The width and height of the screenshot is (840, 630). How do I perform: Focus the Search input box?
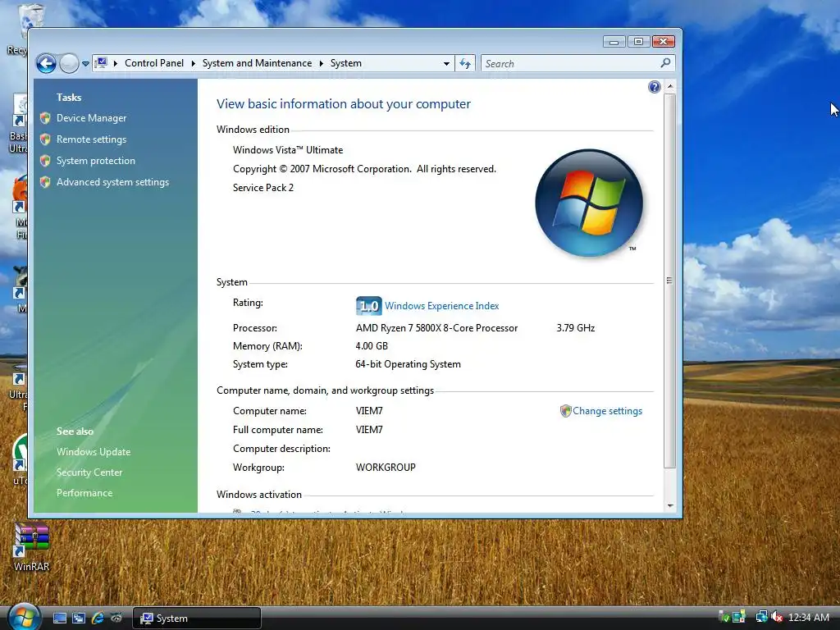pyautogui.click(x=570, y=64)
